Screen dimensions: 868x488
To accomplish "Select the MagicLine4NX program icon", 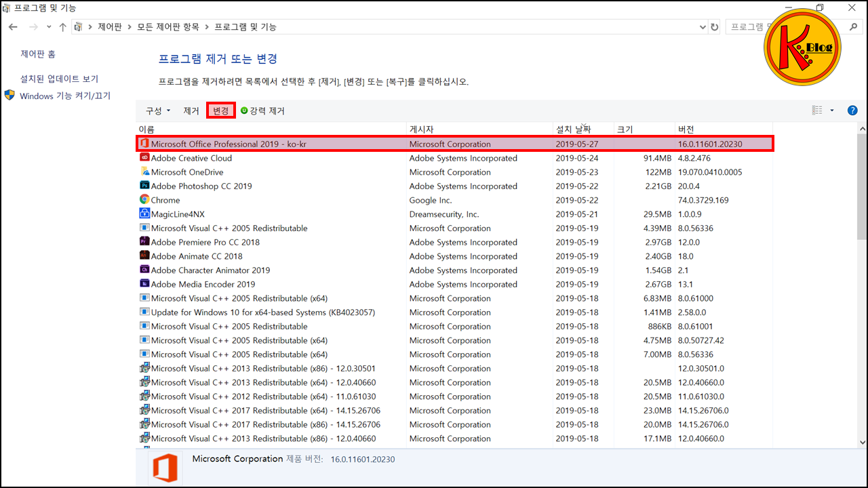I will pyautogui.click(x=144, y=214).
